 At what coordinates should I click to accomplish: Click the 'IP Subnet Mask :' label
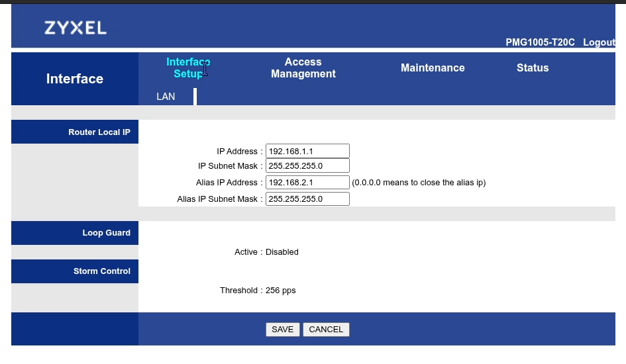click(x=231, y=166)
